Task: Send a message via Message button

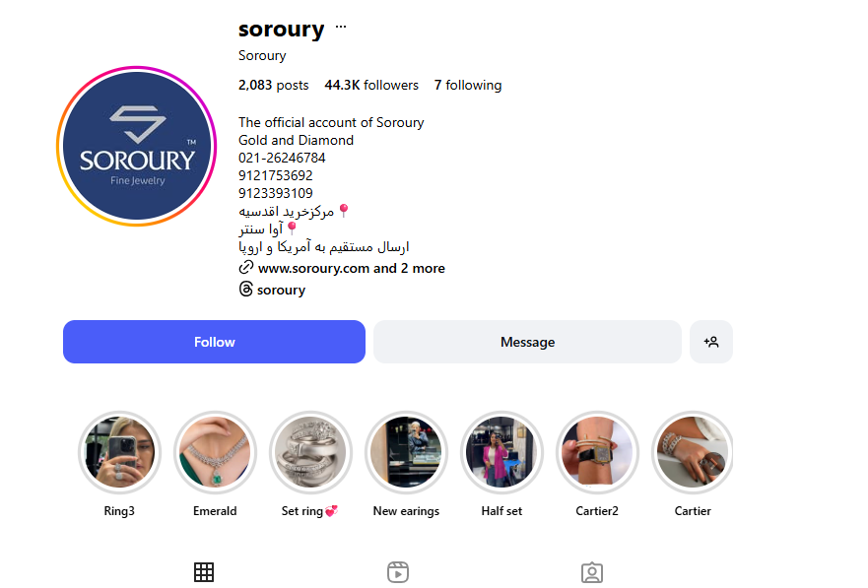Action: pos(527,342)
